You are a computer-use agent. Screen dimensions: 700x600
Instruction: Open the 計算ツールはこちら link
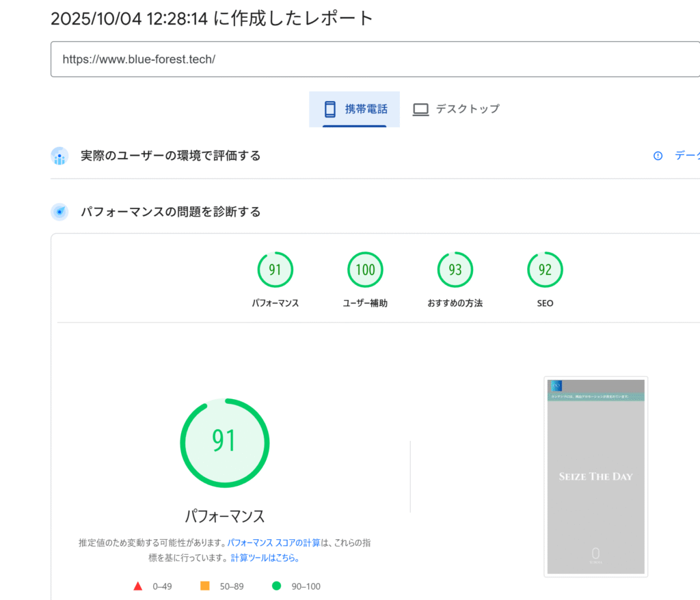click(265, 558)
